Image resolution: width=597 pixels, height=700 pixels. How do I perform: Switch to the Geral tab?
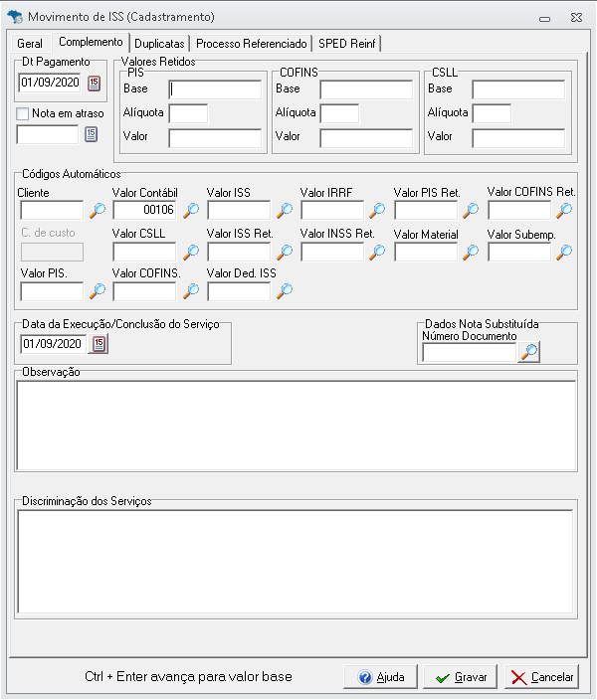tap(30, 44)
